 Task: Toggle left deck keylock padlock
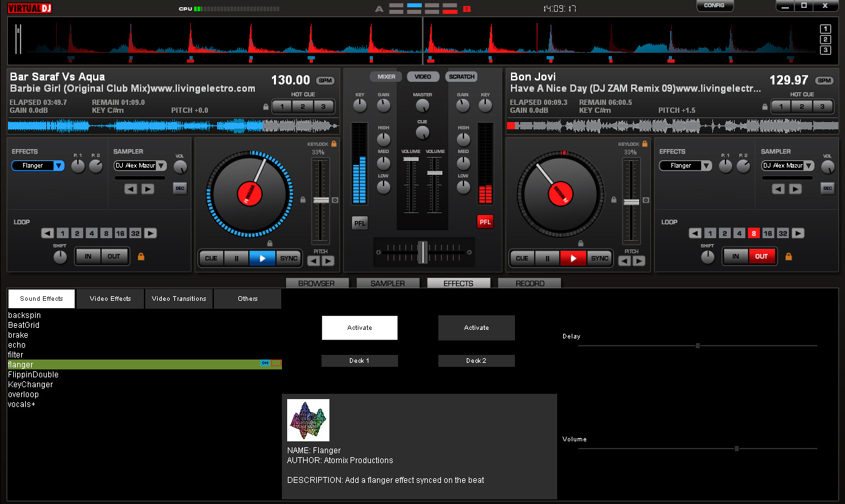click(333, 143)
